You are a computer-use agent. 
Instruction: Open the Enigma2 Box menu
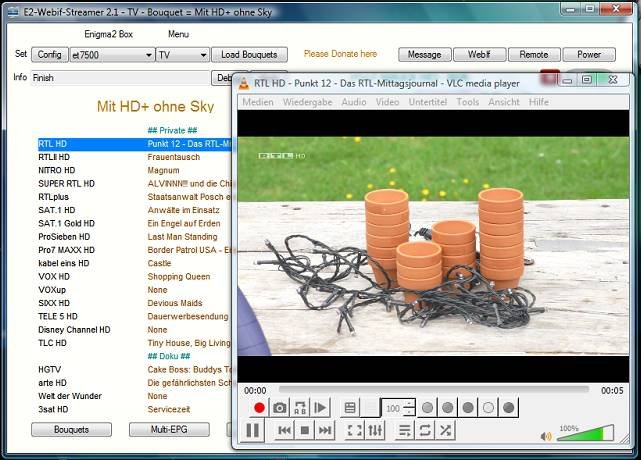coord(108,34)
